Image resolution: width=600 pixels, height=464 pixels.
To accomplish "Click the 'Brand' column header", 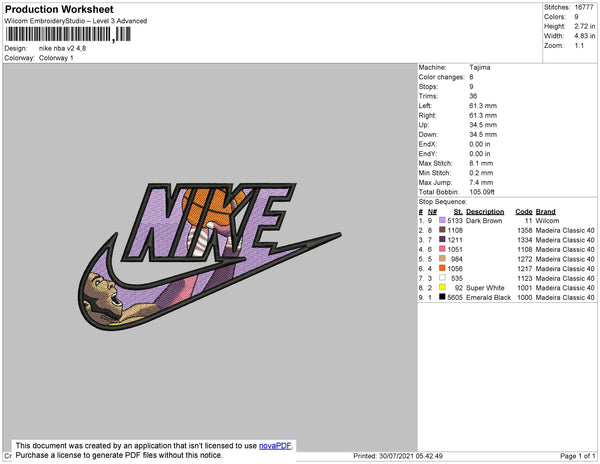I will [x=545, y=212].
